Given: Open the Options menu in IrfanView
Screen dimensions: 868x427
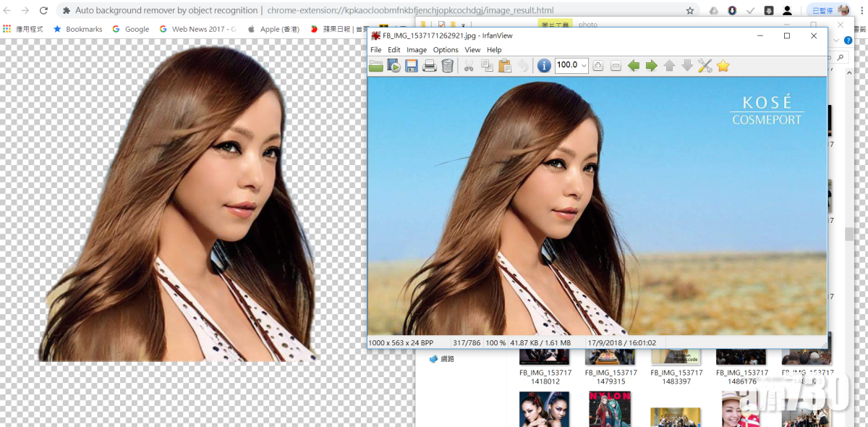Looking at the screenshot, I should [x=446, y=50].
